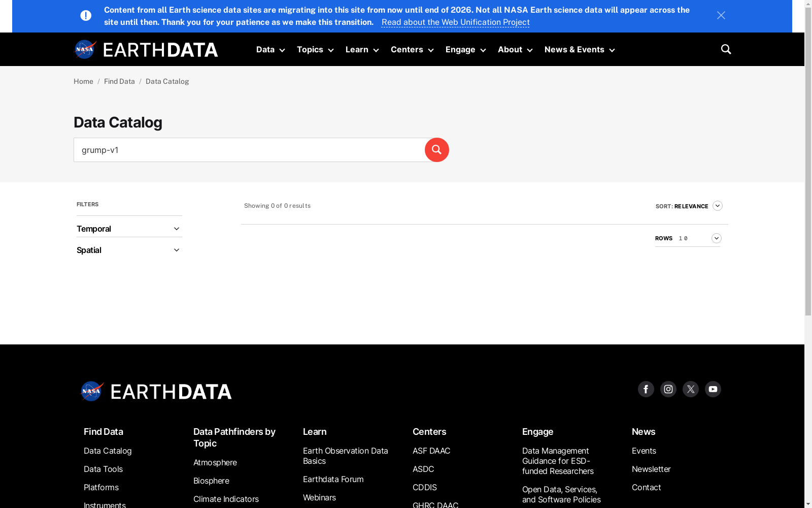This screenshot has width=812, height=508.
Task: Open footer Data Tools link
Action: 103,469
